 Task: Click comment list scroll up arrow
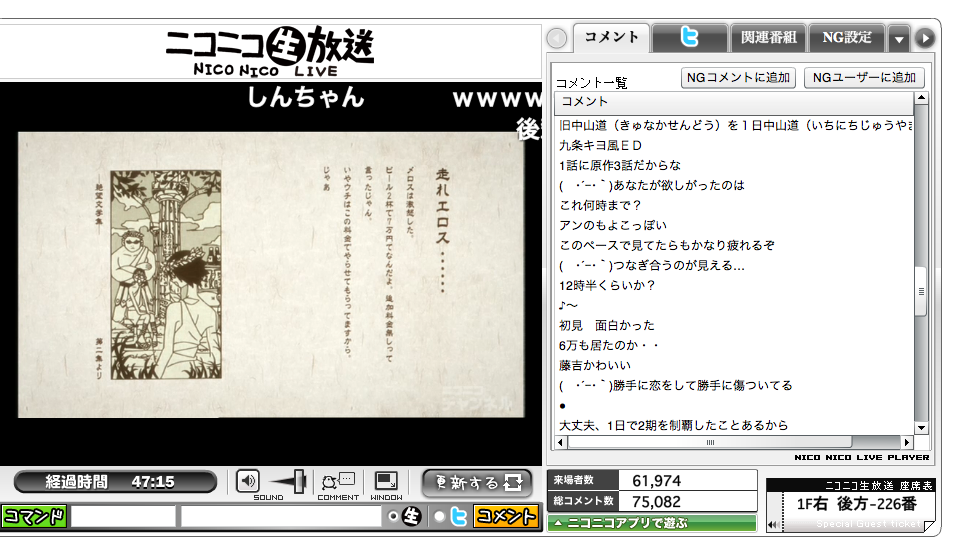pyautogui.click(x=921, y=98)
